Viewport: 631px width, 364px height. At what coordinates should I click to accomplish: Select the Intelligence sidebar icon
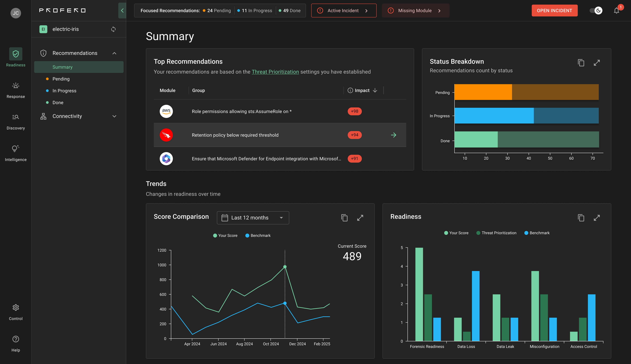point(15,152)
